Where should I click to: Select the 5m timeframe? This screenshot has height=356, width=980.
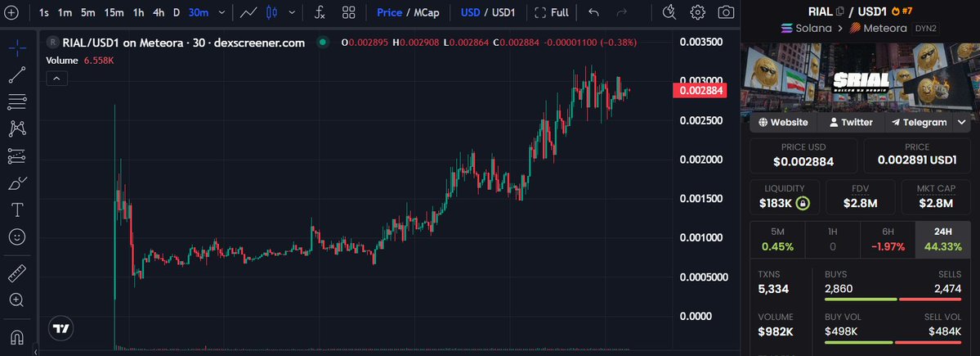87,12
